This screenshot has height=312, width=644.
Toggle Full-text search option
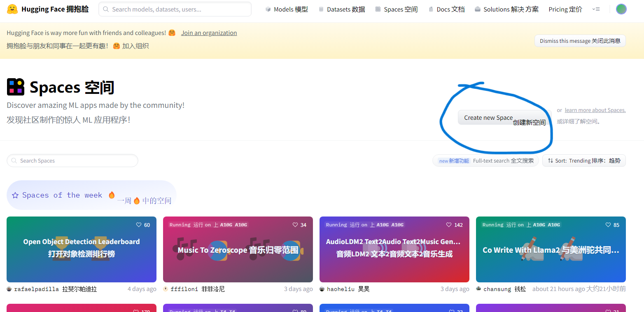coord(485,161)
